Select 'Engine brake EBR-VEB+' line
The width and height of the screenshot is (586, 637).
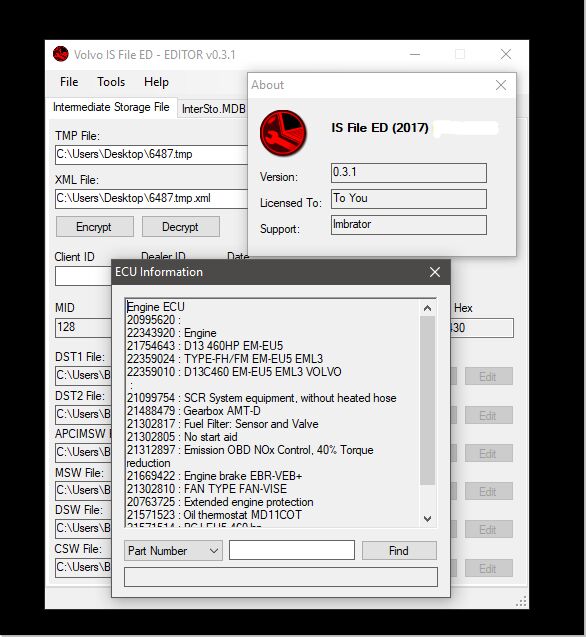[214, 476]
